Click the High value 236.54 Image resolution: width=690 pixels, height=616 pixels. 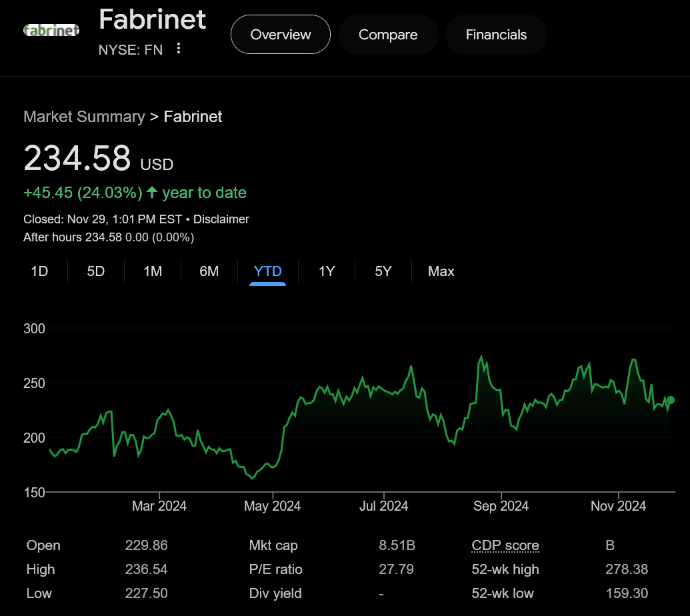[x=146, y=569]
